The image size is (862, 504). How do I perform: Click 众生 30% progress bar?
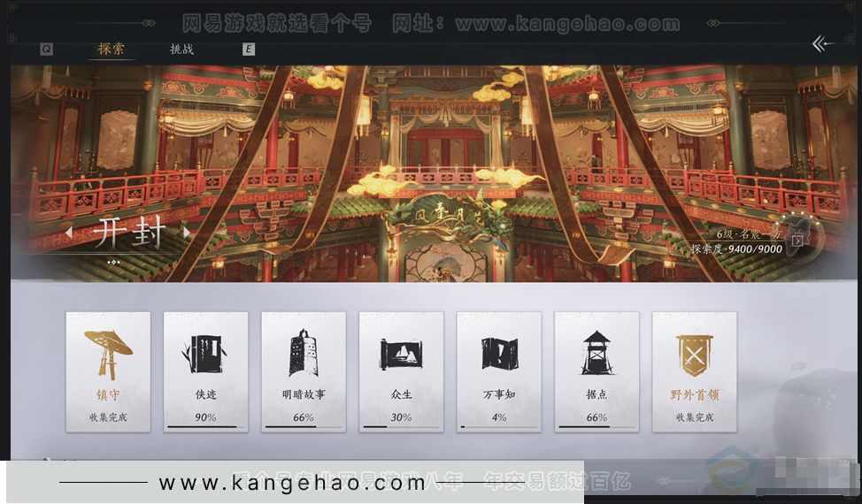401,426
